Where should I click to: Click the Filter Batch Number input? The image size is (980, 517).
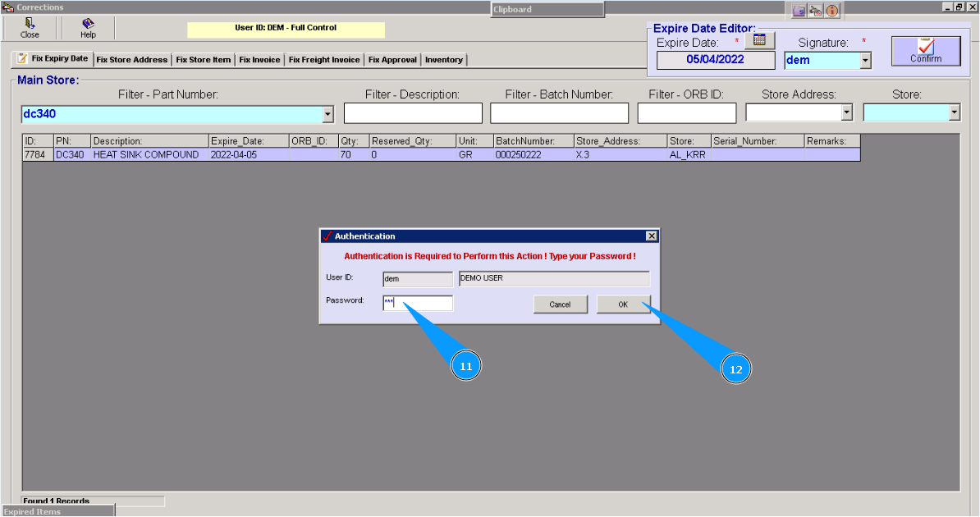pyautogui.click(x=560, y=113)
